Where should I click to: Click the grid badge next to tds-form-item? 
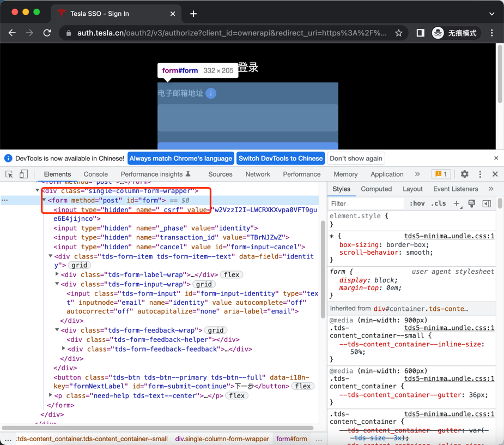(80, 266)
